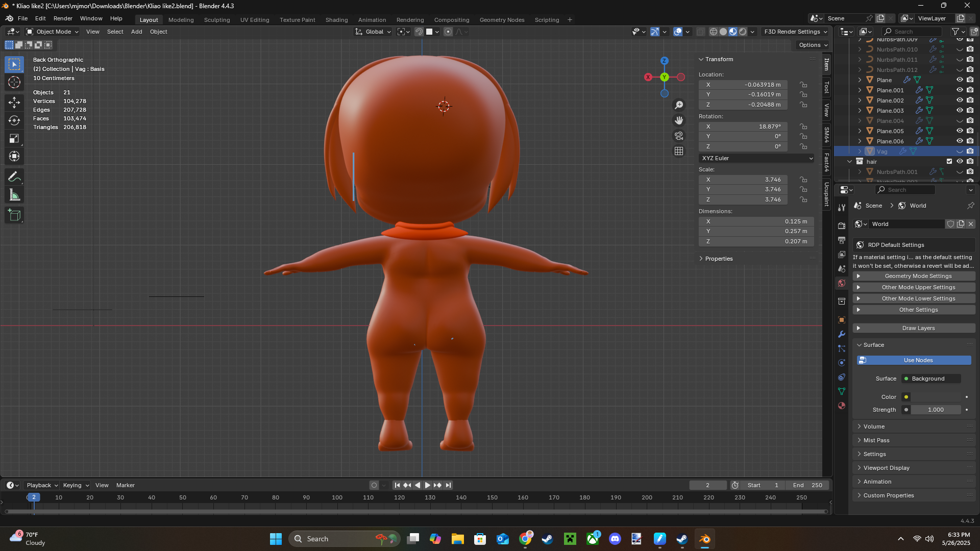Open the Render menu
The width and height of the screenshot is (980, 551).
tap(63, 18)
